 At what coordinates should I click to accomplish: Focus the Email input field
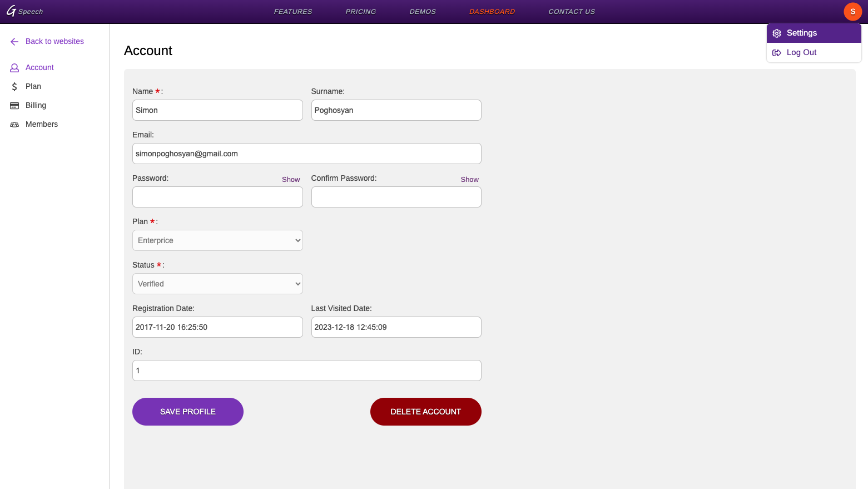[306, 154]
